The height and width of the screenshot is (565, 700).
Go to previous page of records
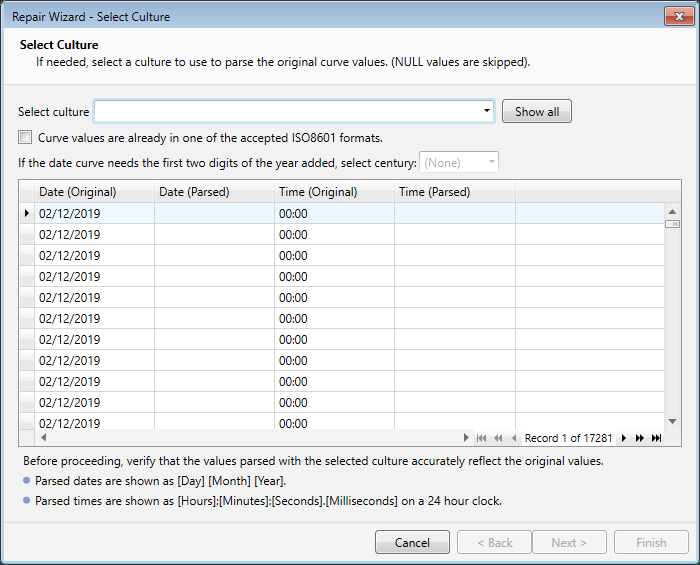tap(498, 438)
